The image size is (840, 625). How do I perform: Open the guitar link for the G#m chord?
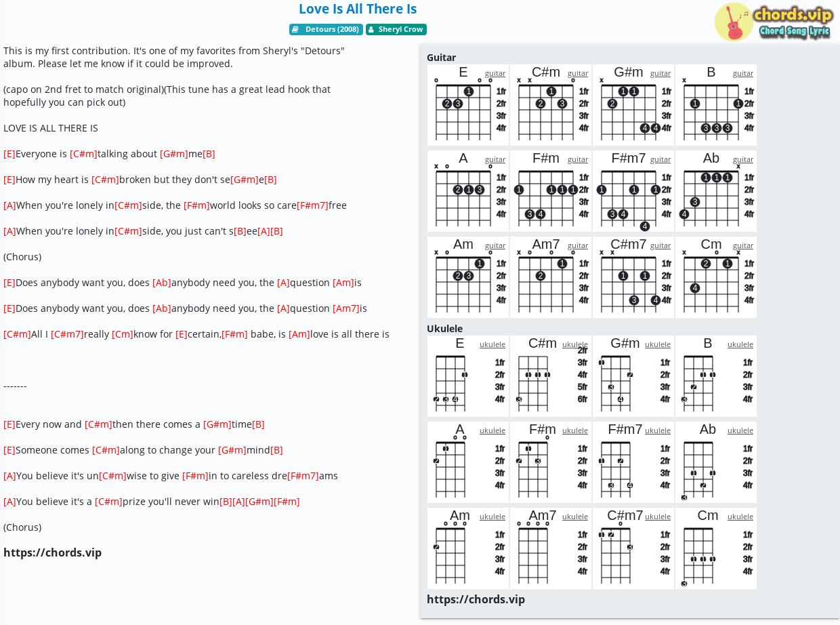(x=660, y=73)
